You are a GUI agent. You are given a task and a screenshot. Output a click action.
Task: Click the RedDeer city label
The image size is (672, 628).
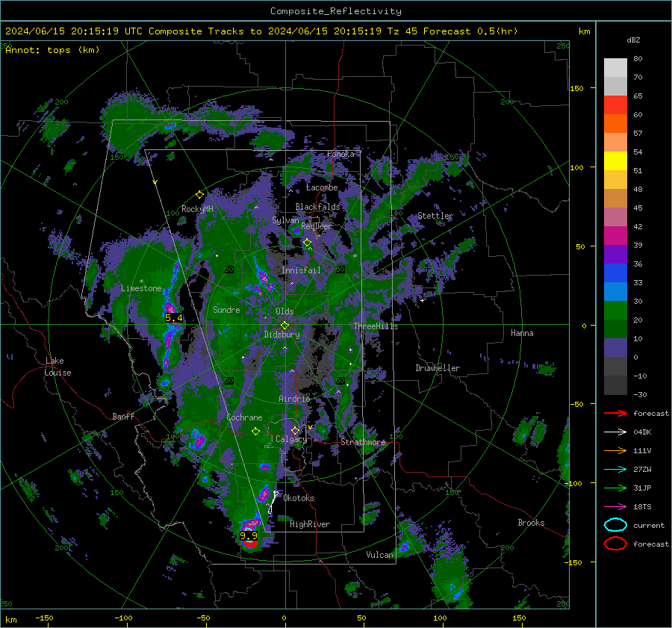(317, 226)
